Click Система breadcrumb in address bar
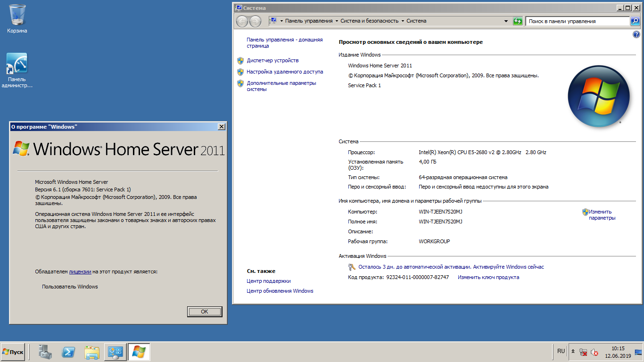 point(416,21)
